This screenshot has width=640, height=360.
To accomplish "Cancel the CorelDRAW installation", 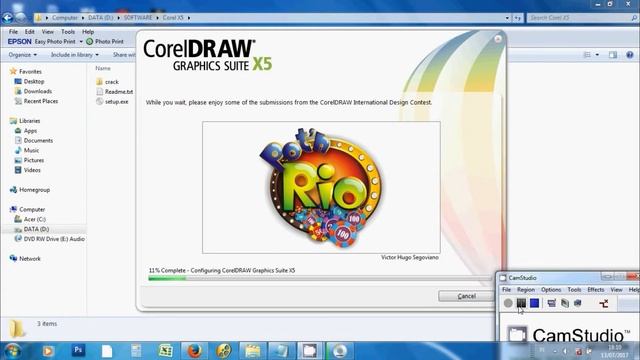I will [467, 296].
